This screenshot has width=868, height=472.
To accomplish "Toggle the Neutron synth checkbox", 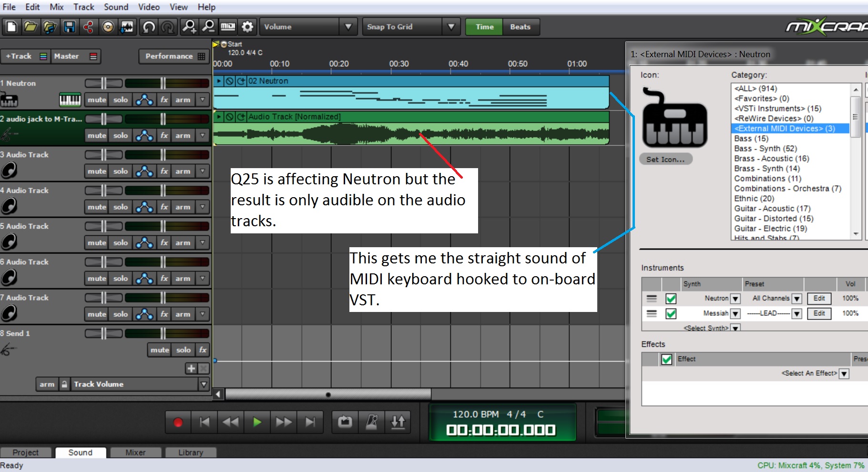I will coord(671,299).
